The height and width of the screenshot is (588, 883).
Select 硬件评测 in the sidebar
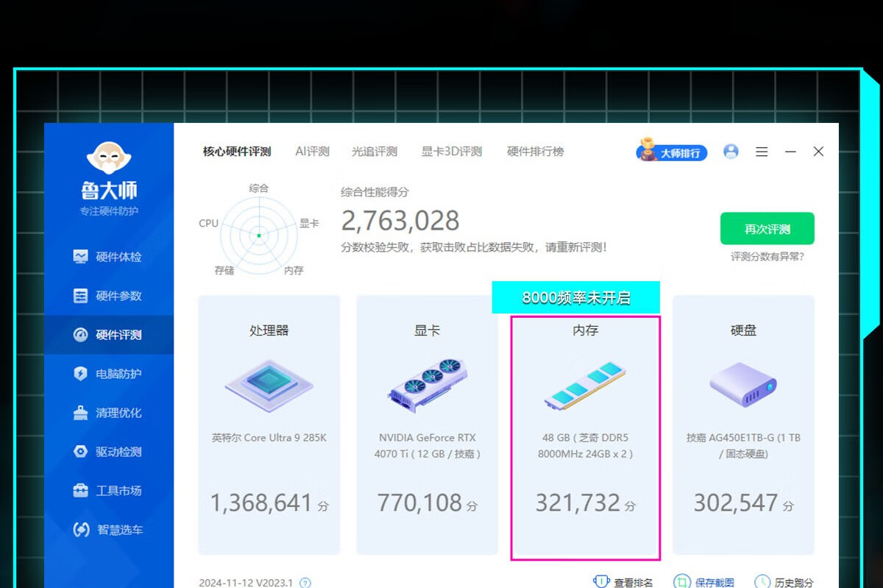[107, 335]
